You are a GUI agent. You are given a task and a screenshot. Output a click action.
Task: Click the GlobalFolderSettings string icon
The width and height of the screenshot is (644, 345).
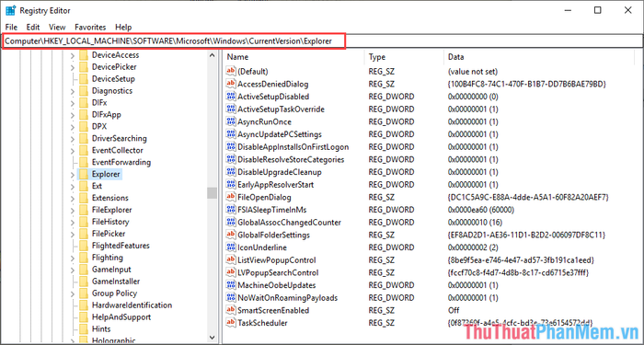point(231,235)
